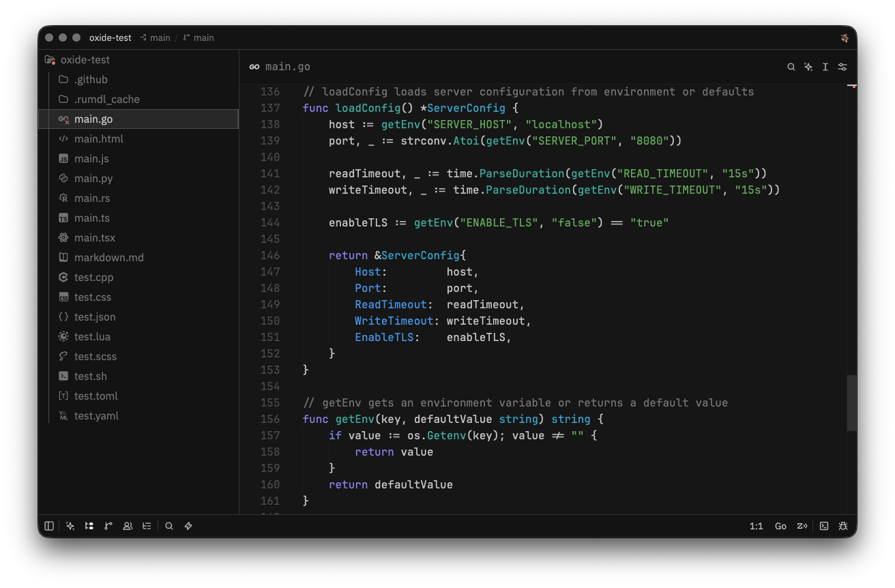The height and width of the screenshot is (588, 895).
Task: Open the git branch panel icon
Action: (108, 526)
